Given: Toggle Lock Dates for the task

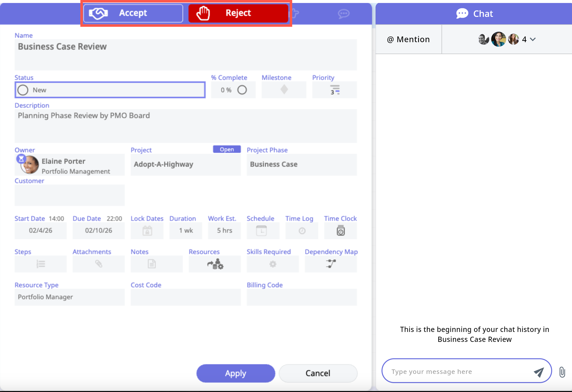Looking at the screenshot, I should coord(147,231).
